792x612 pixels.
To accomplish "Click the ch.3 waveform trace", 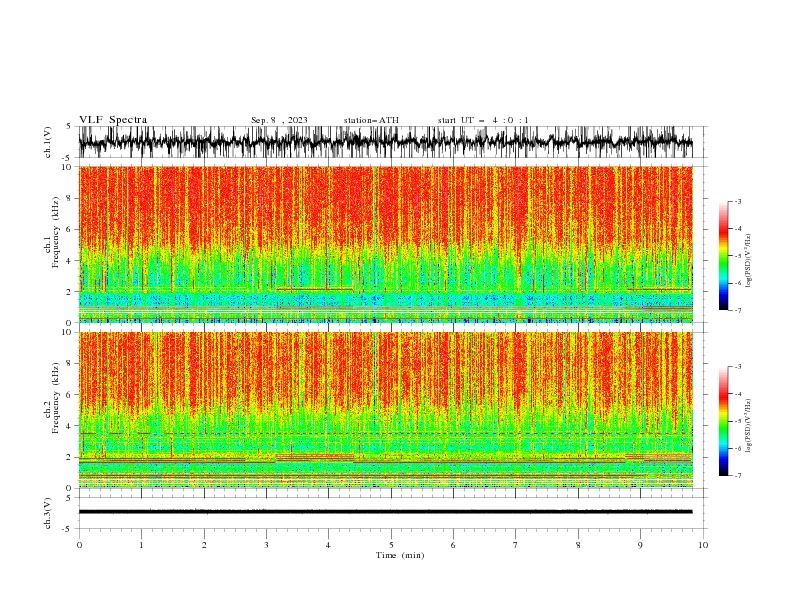I will (386, 512).
